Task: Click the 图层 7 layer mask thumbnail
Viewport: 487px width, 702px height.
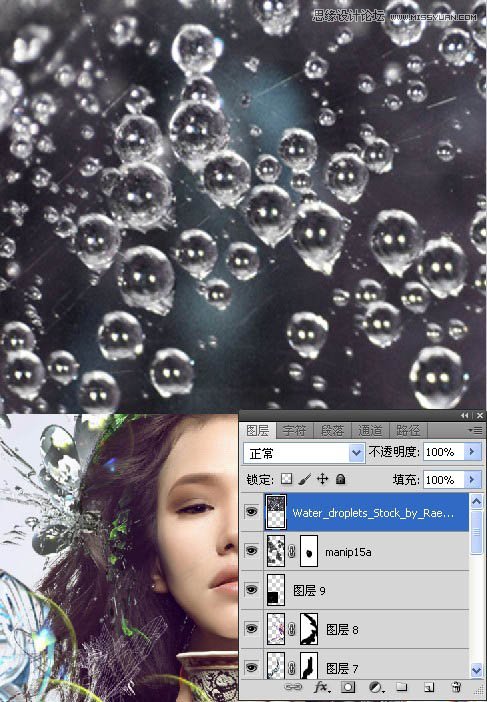Action: (x=308, y=665)
